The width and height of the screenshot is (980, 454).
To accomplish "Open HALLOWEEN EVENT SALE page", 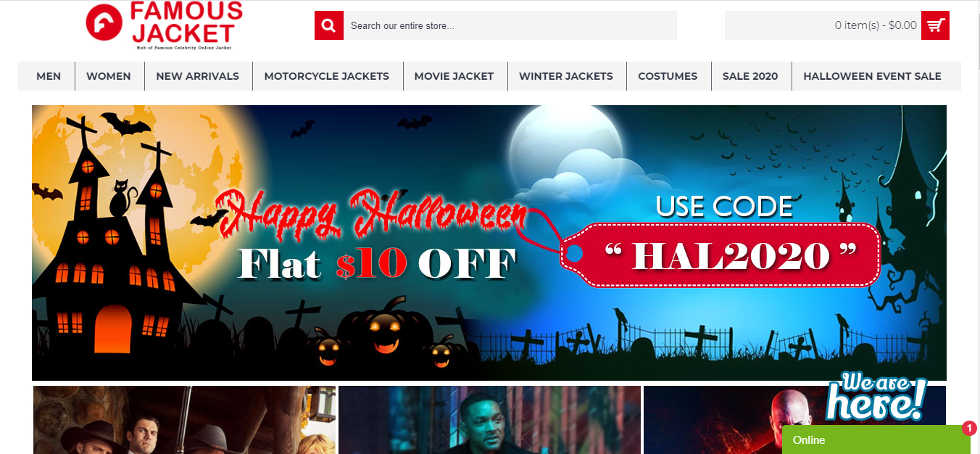I will [x=873, y=76].
